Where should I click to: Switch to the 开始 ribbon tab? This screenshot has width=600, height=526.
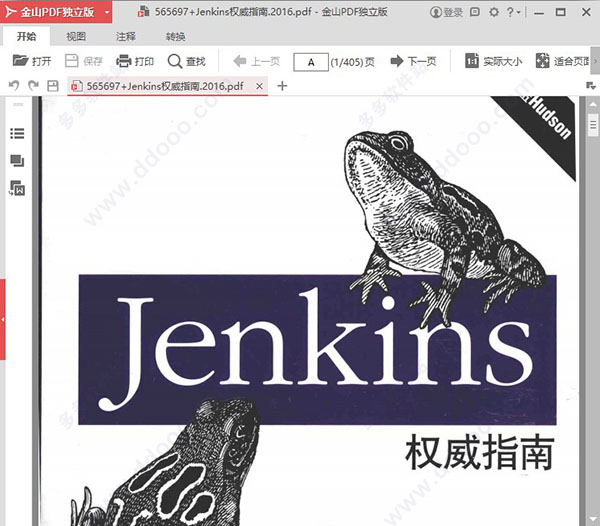pyautogui.click(x=26, y=36)
